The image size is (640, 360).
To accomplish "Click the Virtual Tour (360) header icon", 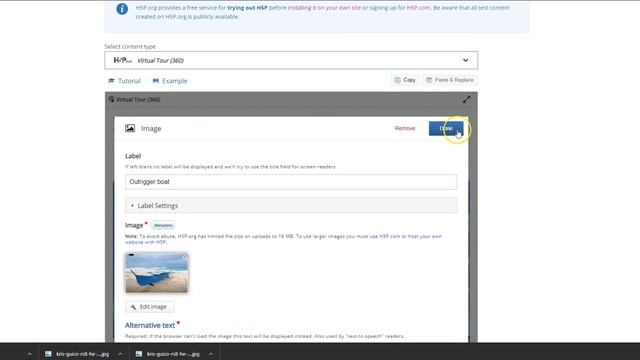I will [x=111, y=99].
